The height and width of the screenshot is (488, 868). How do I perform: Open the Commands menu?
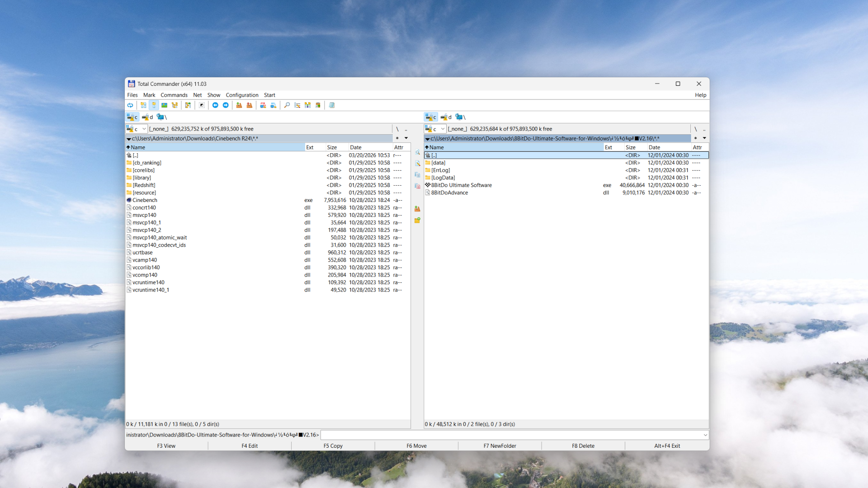174,95
